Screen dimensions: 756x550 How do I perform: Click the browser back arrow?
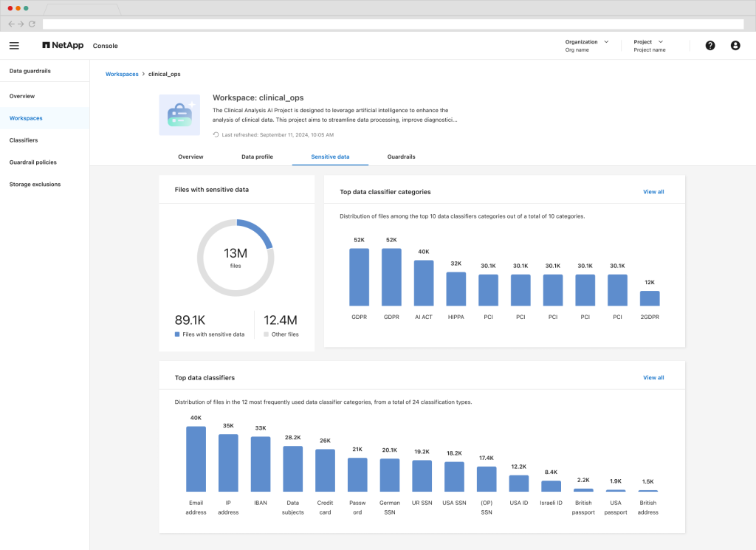(x=11, y=24)
